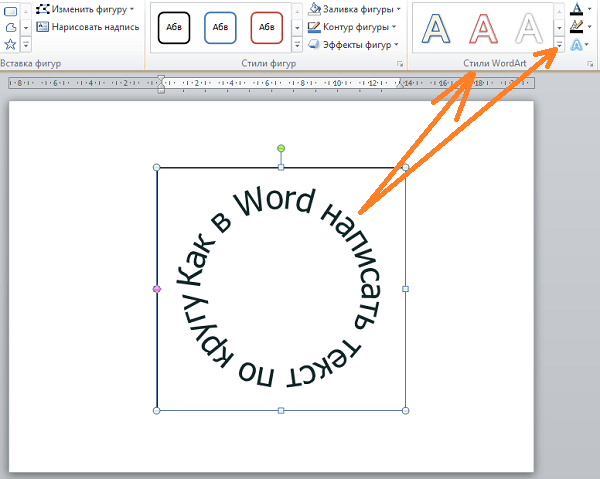The height and width of the screenshot is (479, 600).
Task: Click the text effects glowing A icon
Action: (x=577, y=45)
